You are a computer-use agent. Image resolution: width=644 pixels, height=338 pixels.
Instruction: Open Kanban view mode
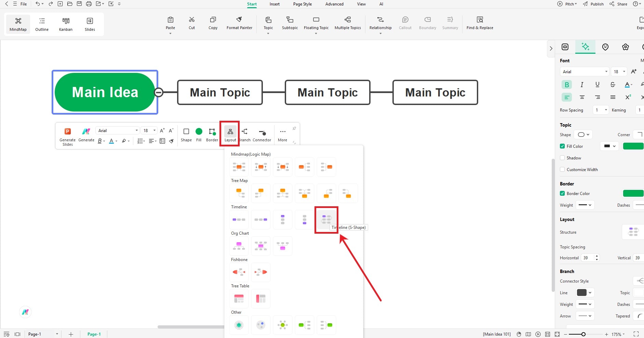(66, 24)
